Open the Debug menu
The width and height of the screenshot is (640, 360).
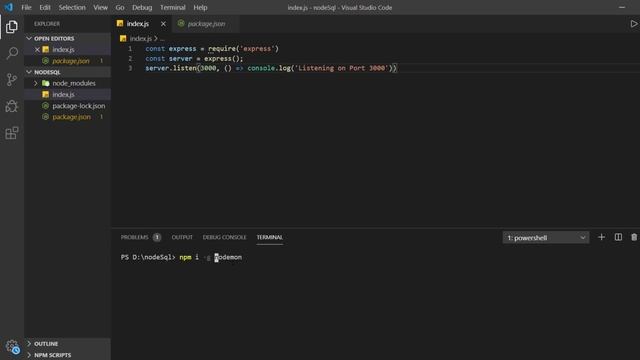(142, 7)
